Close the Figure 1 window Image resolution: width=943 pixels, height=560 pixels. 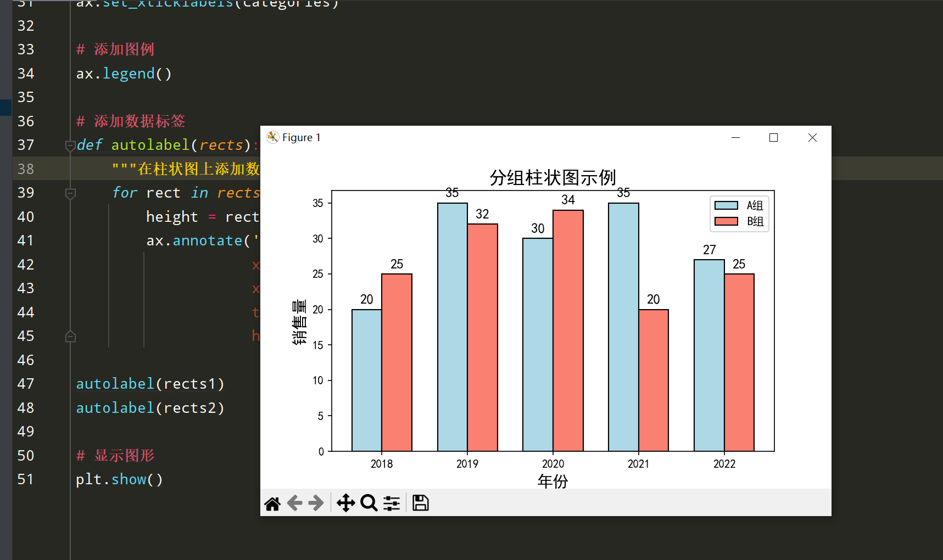point(812,138)
